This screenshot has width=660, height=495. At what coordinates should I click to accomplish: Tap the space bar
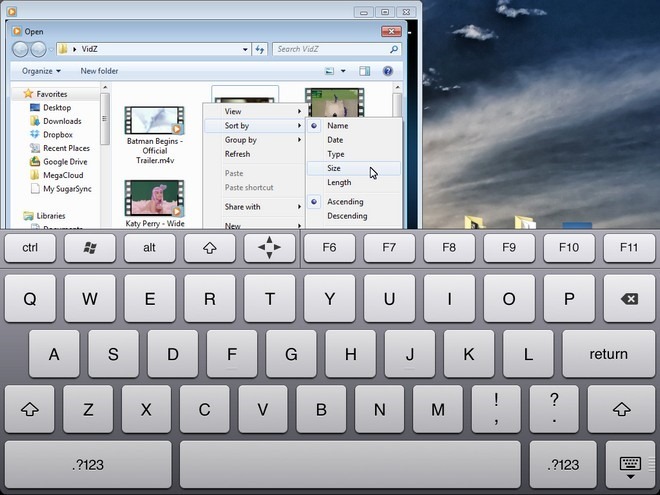pyautogui.click(x=350, y=465)
